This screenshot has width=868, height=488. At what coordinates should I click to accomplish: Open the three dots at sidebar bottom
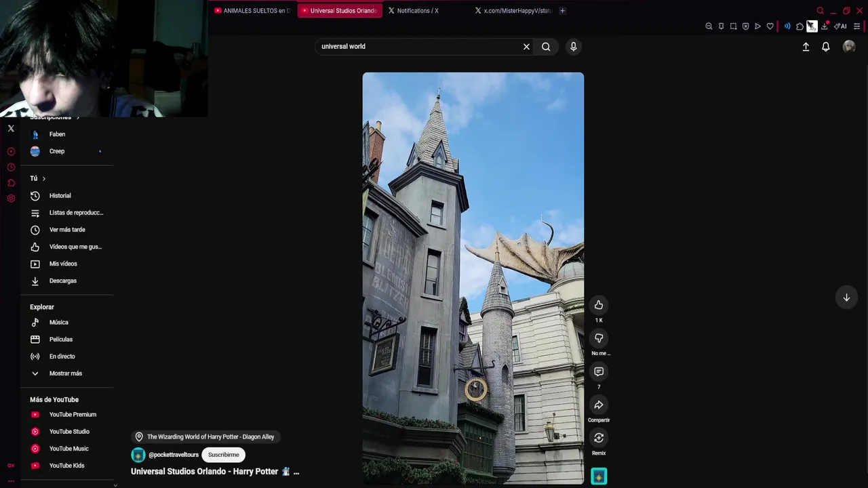coord(11,481)
